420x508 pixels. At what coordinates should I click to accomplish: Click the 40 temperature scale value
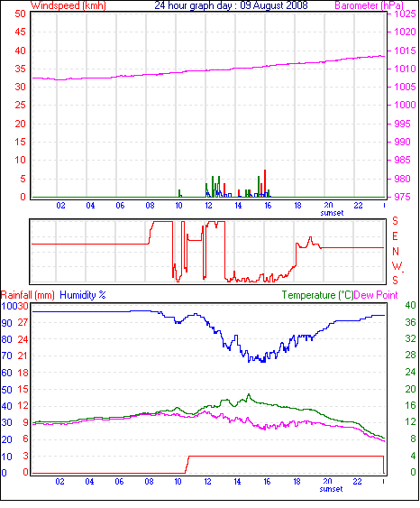pos(411,305)
